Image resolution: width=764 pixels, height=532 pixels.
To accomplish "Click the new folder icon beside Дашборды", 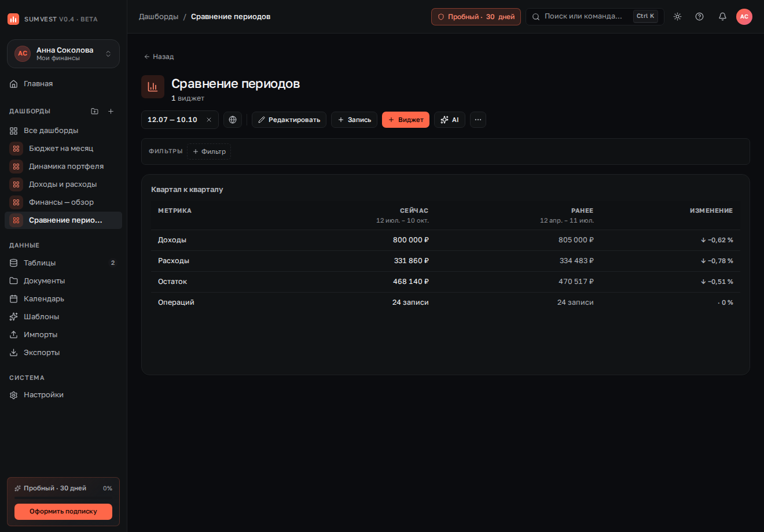I will (95, 111).
